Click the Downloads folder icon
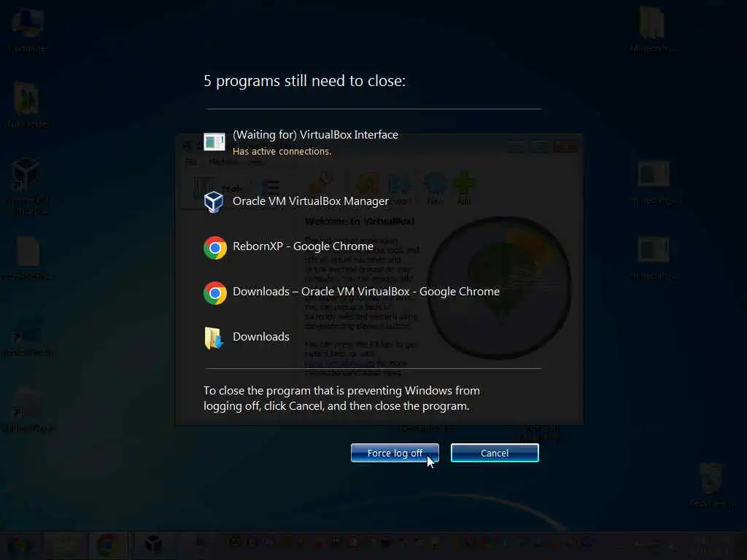 tap(214, 338)
